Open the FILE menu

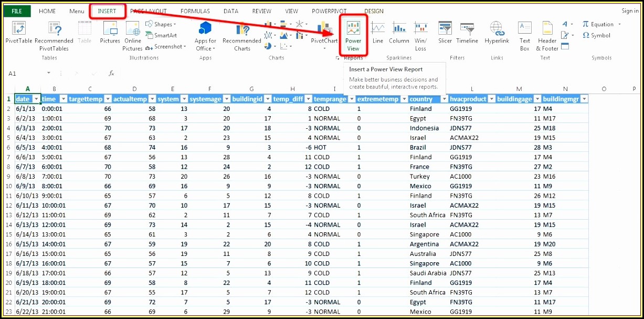click(x=17, y=11)
